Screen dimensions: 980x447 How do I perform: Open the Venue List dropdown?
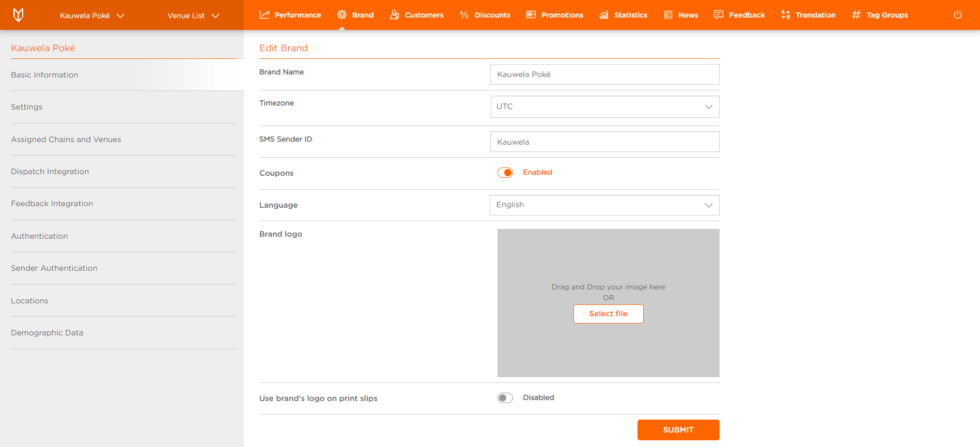click(x=193, y=16)
